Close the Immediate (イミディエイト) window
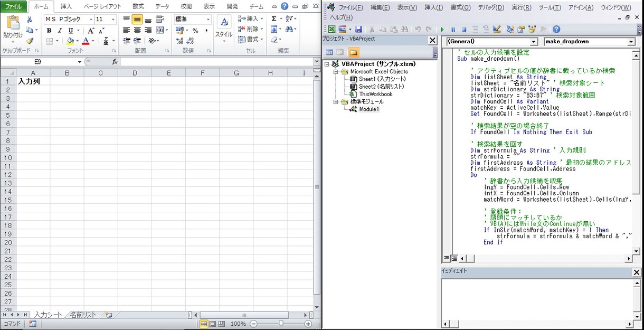Image resolution: width=644 pixels, height=330 pixels. pos(637,272)
